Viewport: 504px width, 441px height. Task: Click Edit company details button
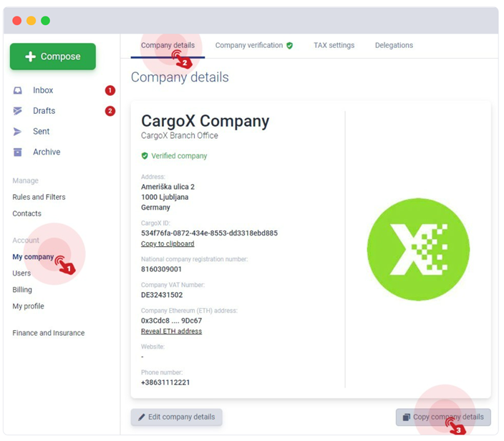176,417
